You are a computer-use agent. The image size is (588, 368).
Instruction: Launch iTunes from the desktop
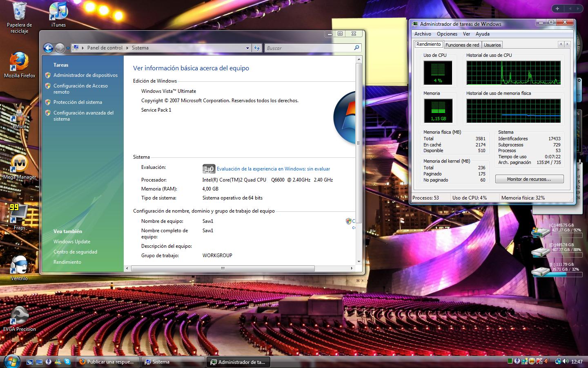[x=58, y=15]
